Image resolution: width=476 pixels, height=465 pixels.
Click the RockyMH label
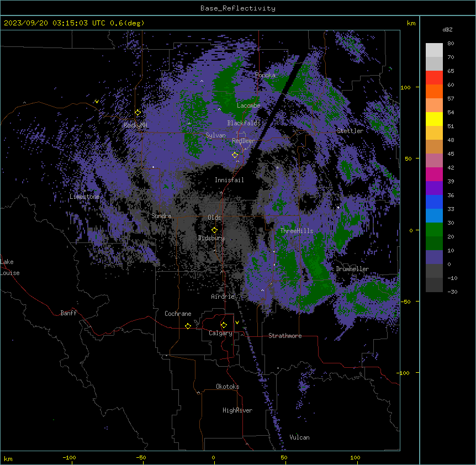[x=135, y=125]
